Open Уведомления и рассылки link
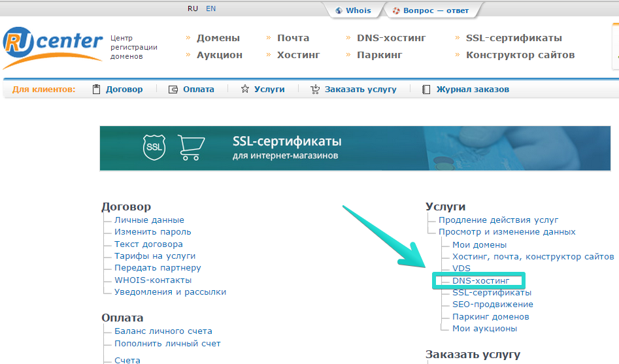 170,291
